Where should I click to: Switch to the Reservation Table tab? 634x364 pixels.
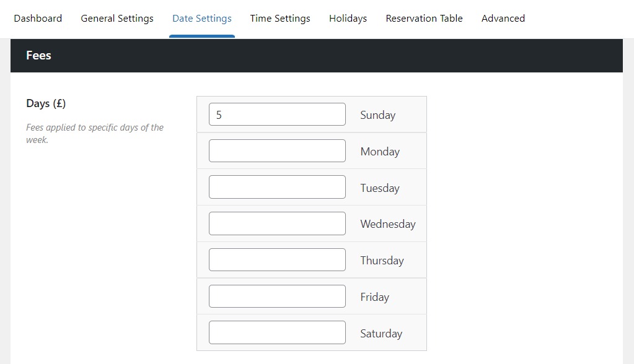[424, 19]
